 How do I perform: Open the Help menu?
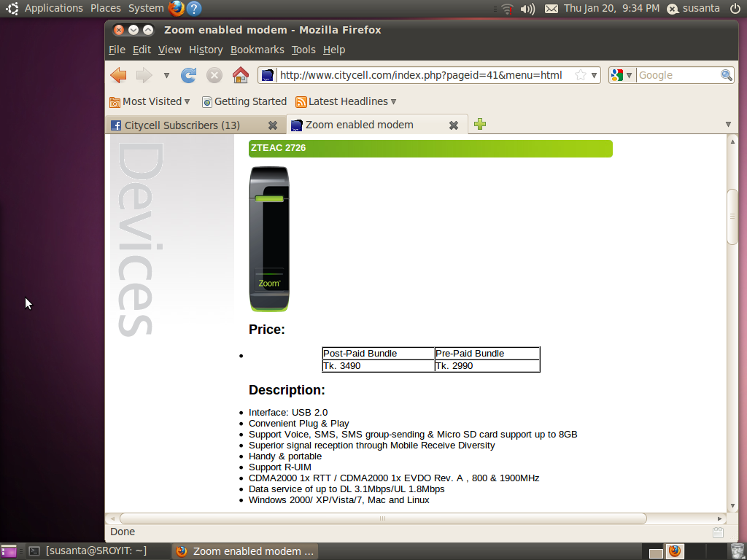pyautogui.click(x=334, y=50)
